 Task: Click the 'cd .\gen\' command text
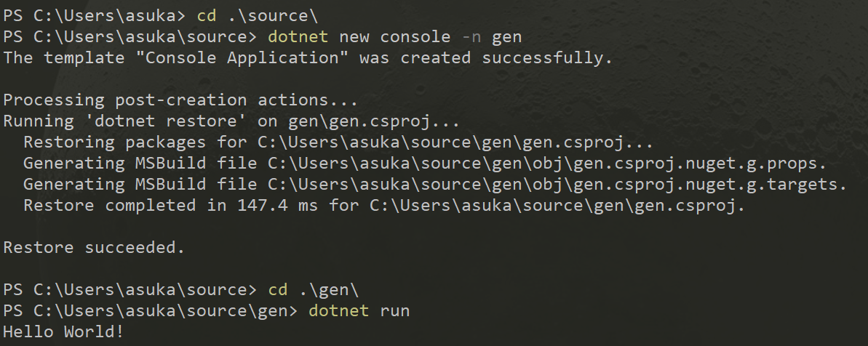[314, 289]
